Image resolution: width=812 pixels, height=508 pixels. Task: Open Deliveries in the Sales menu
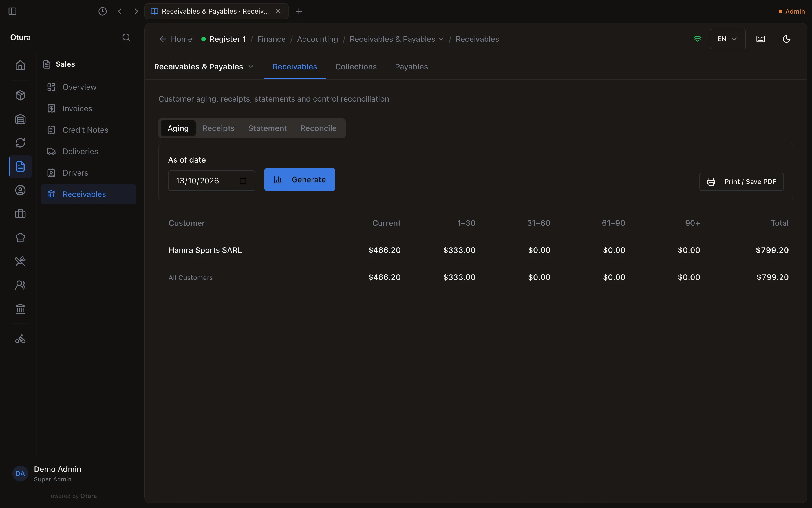pos(88,152)
